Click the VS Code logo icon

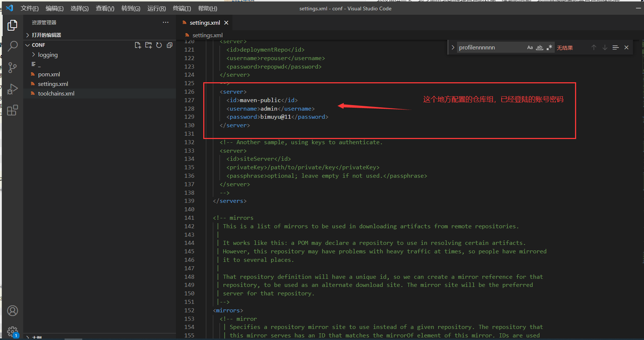click(x=10, y=8)
